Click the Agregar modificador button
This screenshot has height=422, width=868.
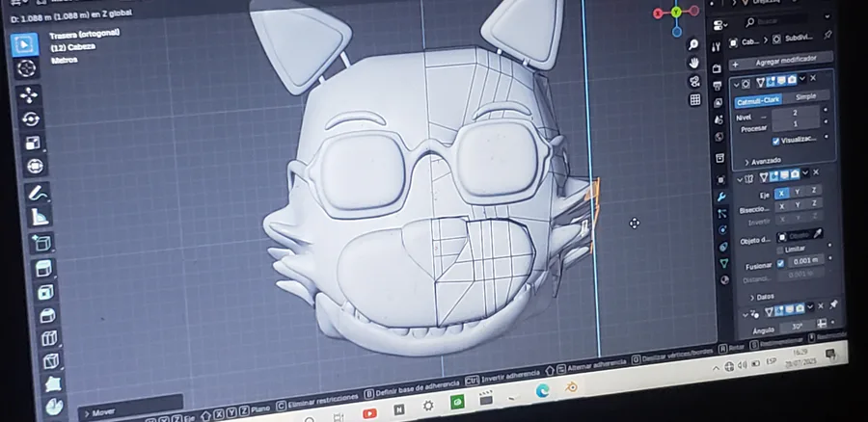tap(781, 61)
